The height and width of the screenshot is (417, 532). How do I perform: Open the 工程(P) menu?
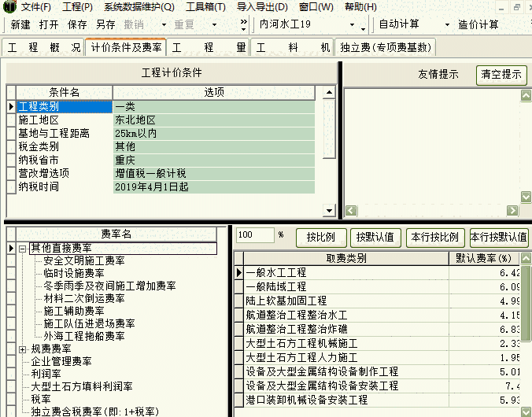coord(78,7)
